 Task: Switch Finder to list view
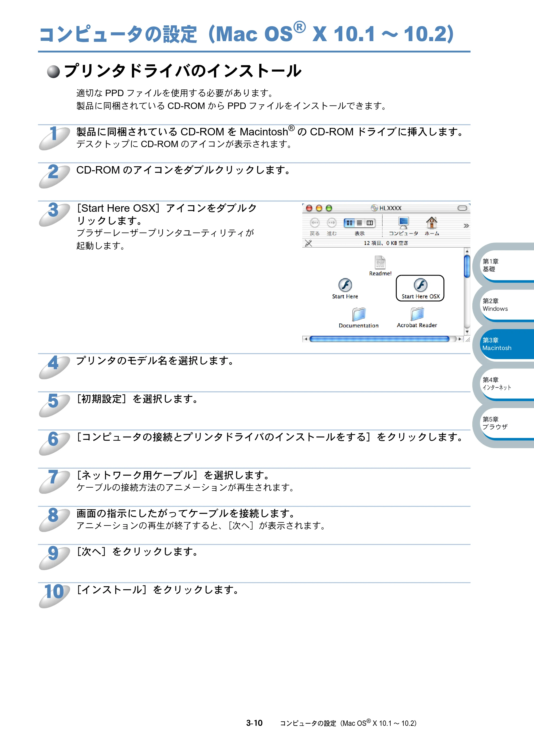coord(359,223)
